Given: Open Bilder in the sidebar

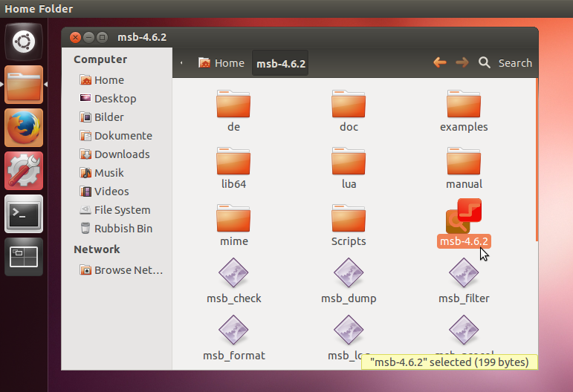Looking at the screenshot, I should click(x=102, y=117).
